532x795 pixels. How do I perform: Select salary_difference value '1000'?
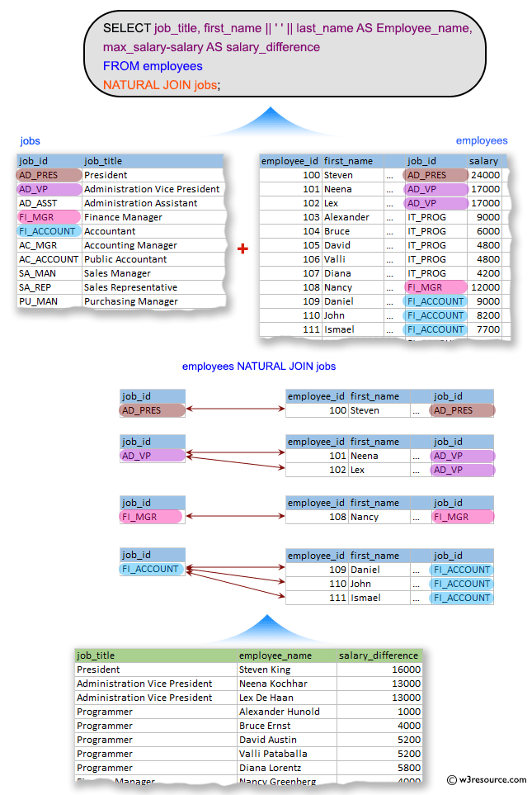coord(379,712)
